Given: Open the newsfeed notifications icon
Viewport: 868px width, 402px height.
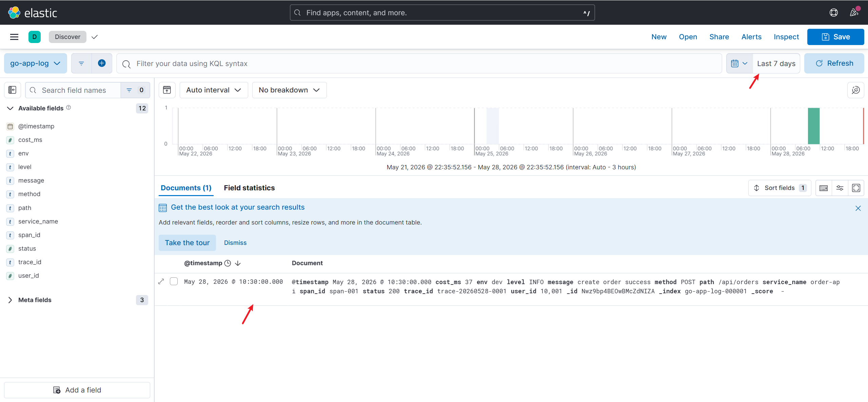Looking at the screenshot, I should pyautogui.click(x=854, y=13).
